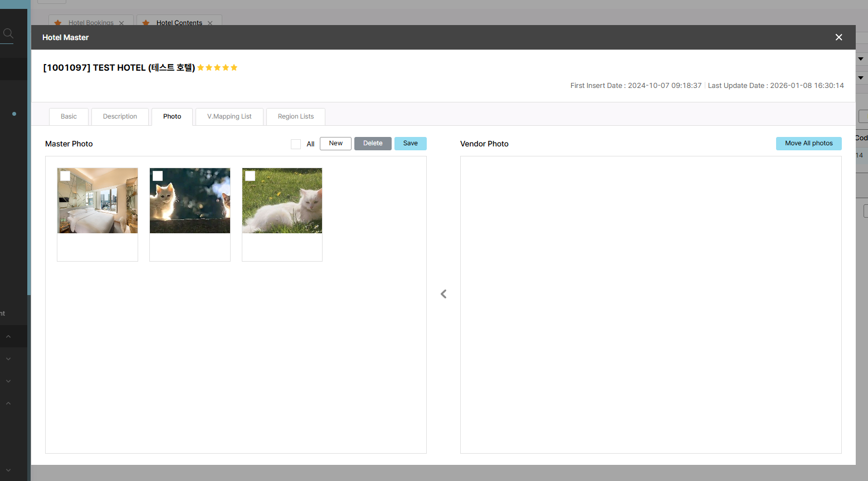
Task: Open the second dropdown arrow at right edge
Action: coord(861,78)
